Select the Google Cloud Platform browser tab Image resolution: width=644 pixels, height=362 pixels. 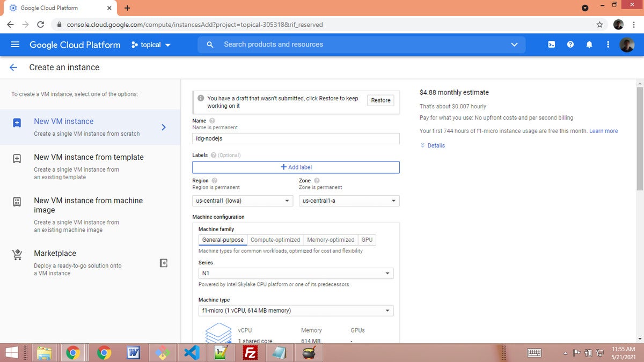point(59,8)
